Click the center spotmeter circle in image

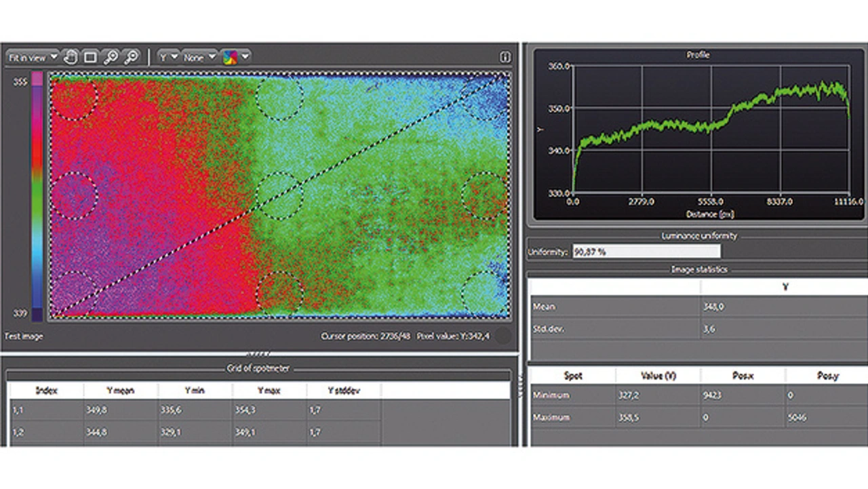(279, 195)
